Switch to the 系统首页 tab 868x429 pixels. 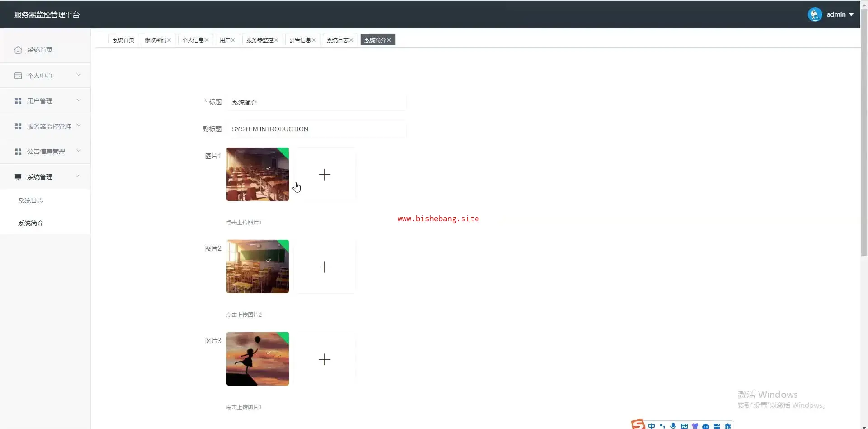click(123, 40)
